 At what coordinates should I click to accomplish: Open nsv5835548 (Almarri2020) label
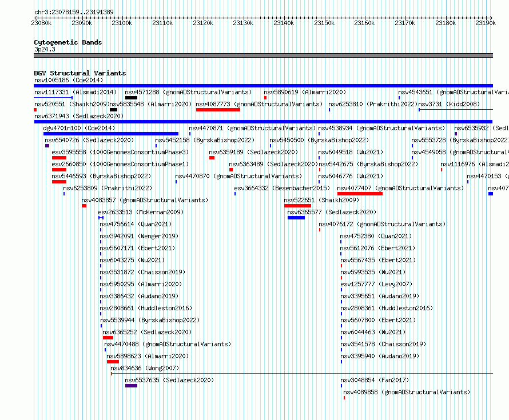[150, 104]
